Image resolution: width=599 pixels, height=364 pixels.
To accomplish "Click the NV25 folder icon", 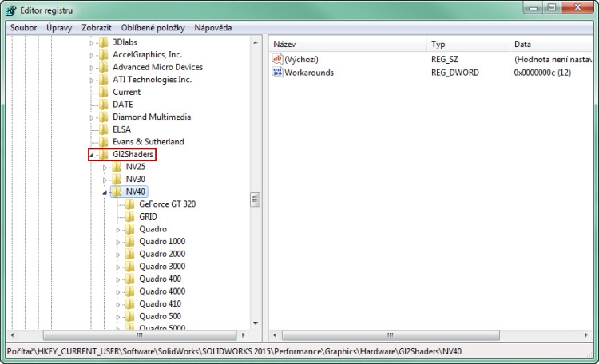I will tap(117, 167).
